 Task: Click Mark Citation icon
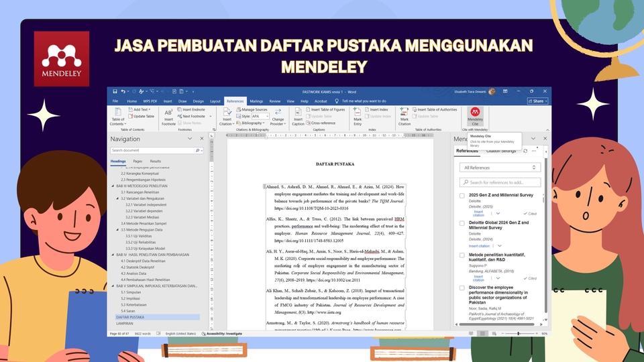[404, 112]
